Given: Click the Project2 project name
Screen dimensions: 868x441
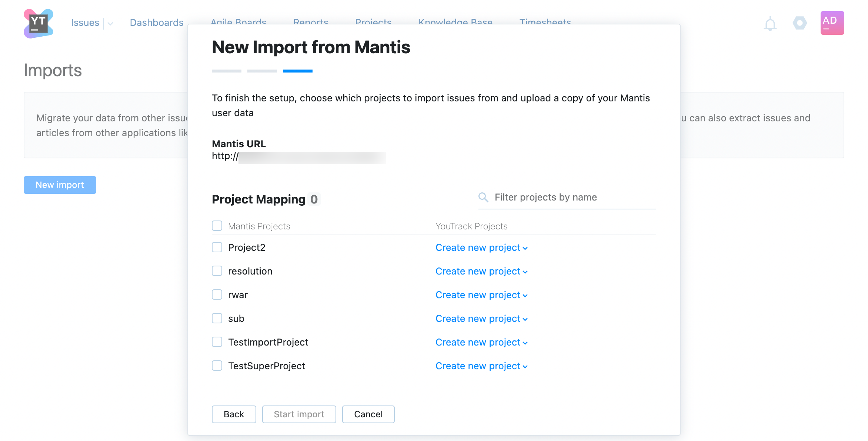Looking at the screenshot, I should tap(247, 248).
